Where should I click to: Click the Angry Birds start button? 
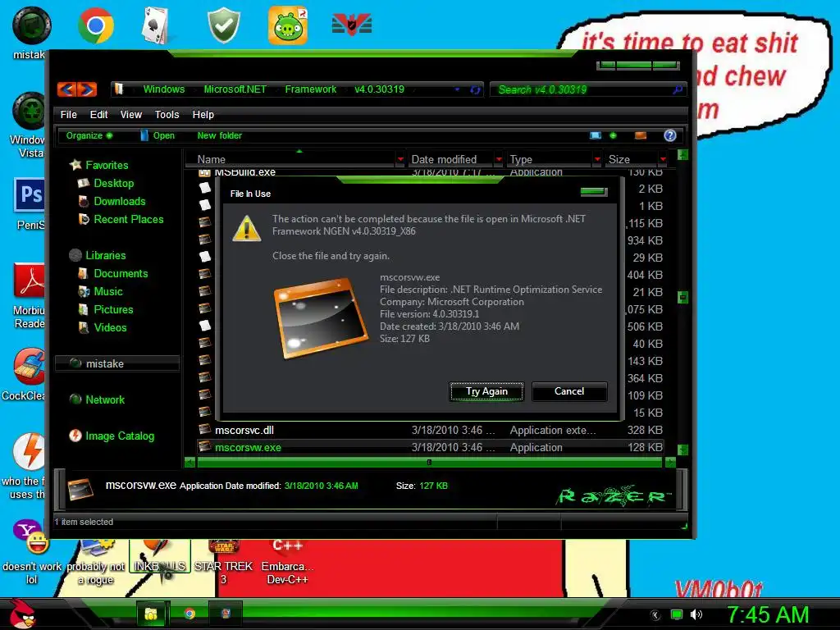tap(22, 614)
